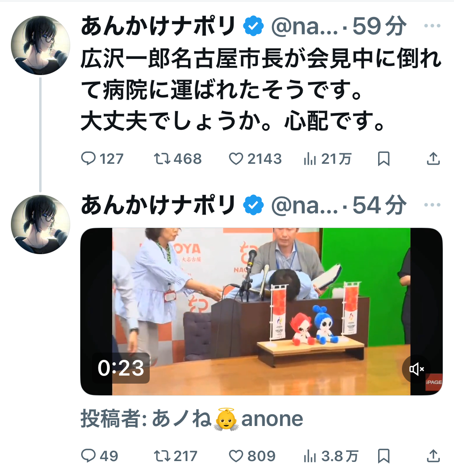Open the top あんかけナポリ profile avatar
The width and height of the screenshot is (454, 476).
(40, 46)
